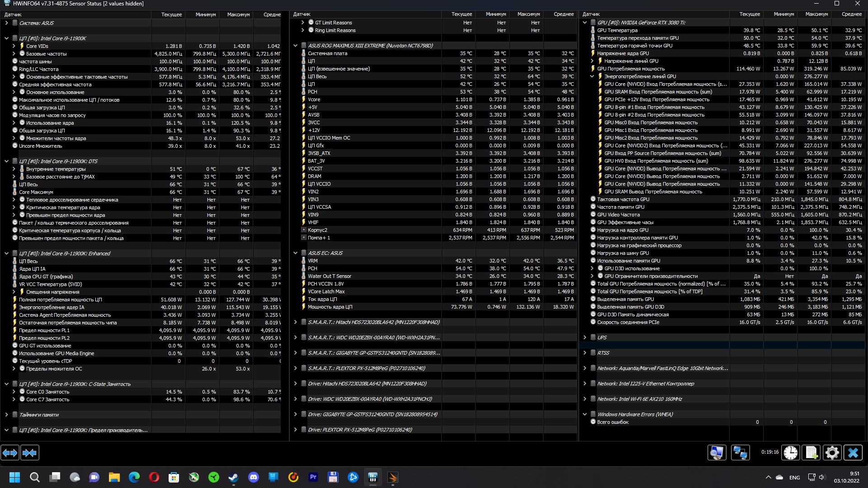The image size is (868, 488).
Task: Start logging with the spreadsheet plus icon
Action: pos(811,452)
